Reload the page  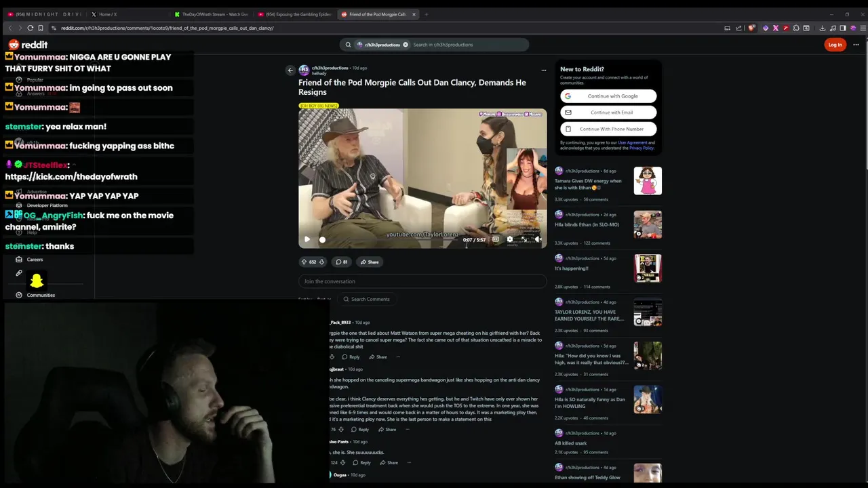pos(31,28)
